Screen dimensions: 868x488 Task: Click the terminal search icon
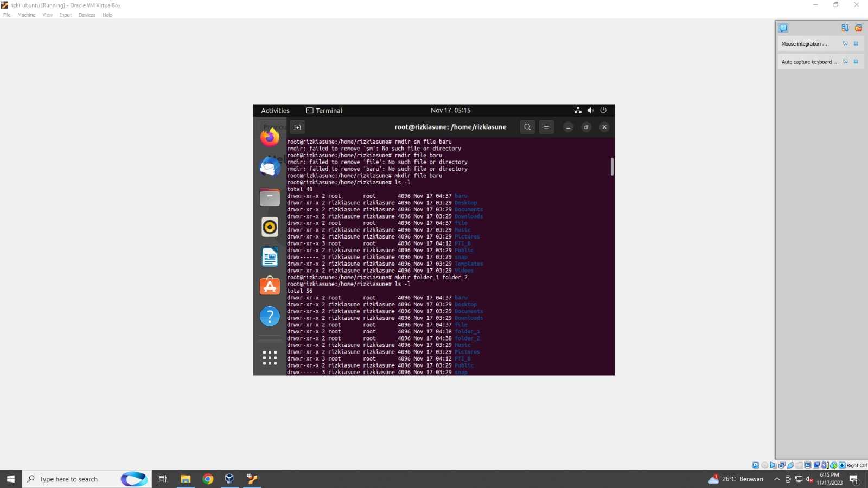pyautogui.click(x=527, y=127)
